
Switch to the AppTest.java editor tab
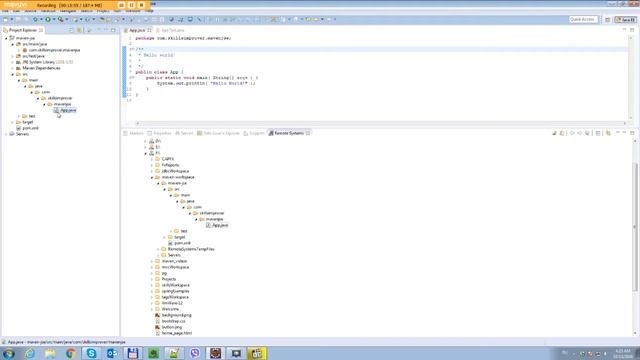[173, 30]
